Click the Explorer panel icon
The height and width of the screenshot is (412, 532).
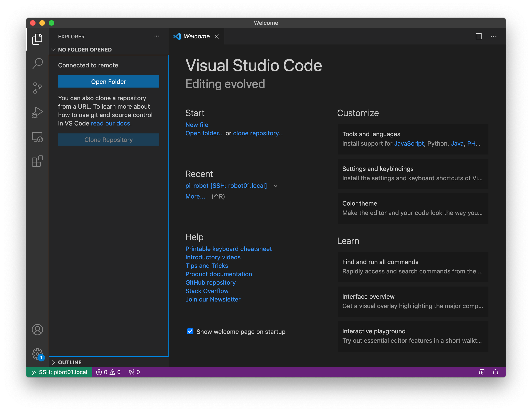(37, 38)
